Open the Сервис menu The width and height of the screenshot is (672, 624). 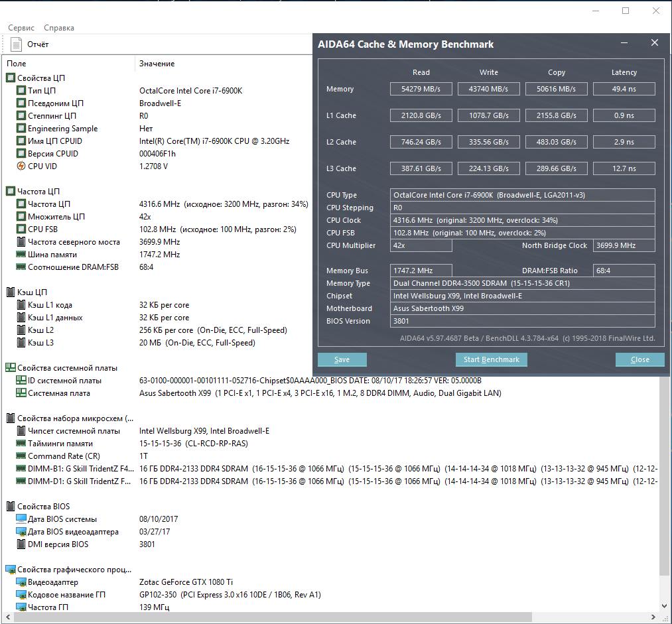point(21,28)
